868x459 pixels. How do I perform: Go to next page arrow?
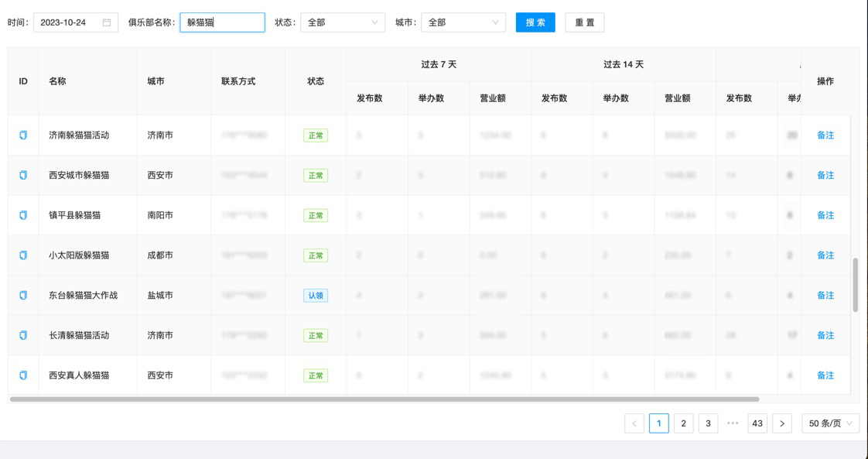781,423
